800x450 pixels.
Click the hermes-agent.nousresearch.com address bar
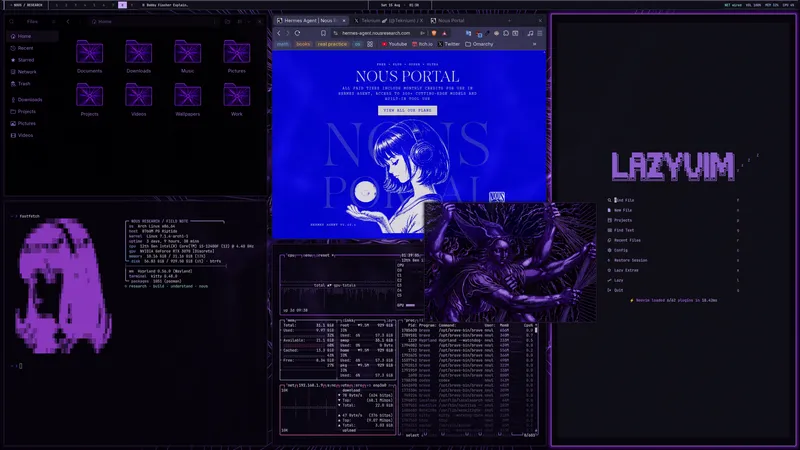click(x=377, y=33)
